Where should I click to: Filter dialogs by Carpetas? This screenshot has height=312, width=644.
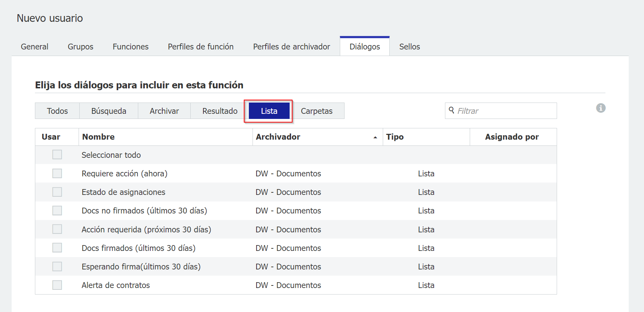[x=317, y=111]
